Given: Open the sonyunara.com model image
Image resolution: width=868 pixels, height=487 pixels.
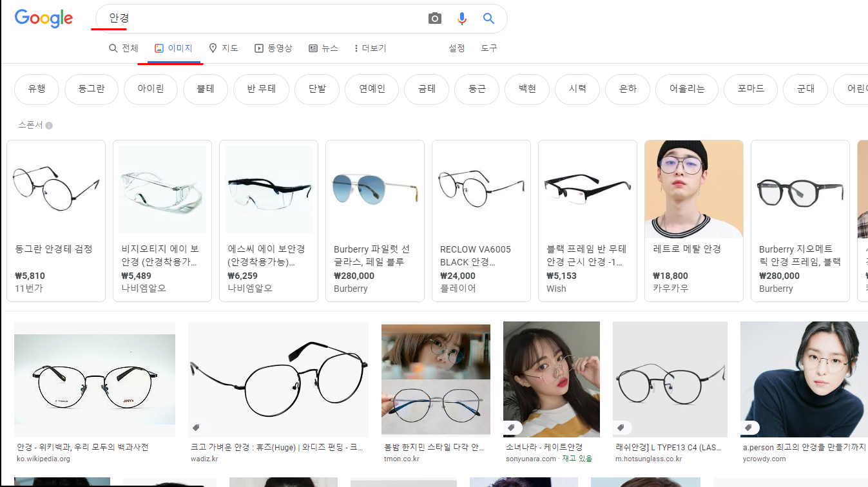Looking at the screenshot, I should tap(552, 379).
